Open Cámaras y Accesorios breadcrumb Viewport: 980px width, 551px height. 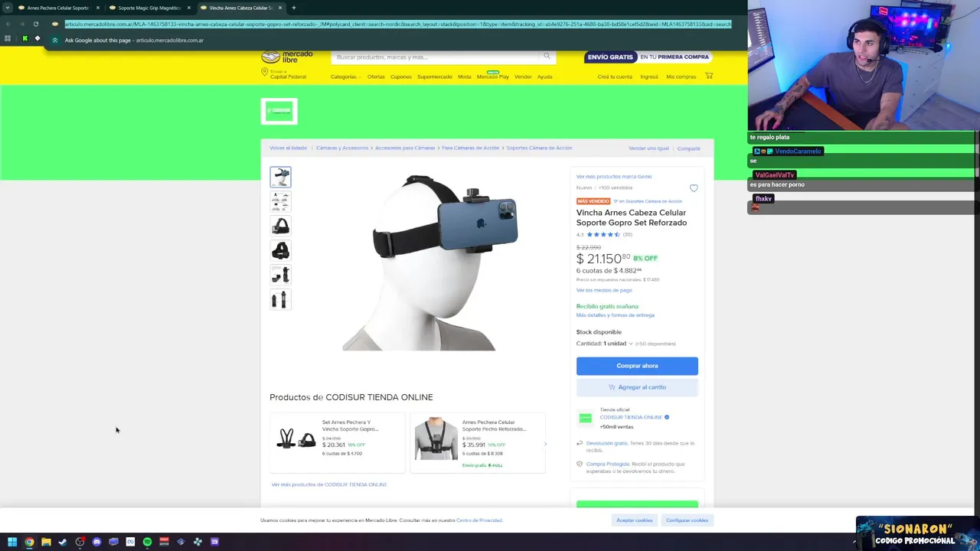tap(342, 148)
